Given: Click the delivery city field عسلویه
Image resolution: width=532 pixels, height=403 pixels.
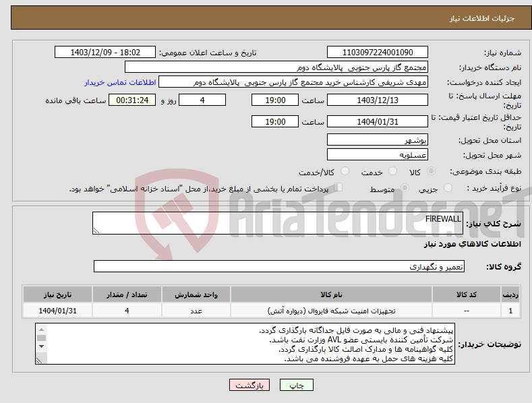Looking at the screenshot, I should (378, 154).
